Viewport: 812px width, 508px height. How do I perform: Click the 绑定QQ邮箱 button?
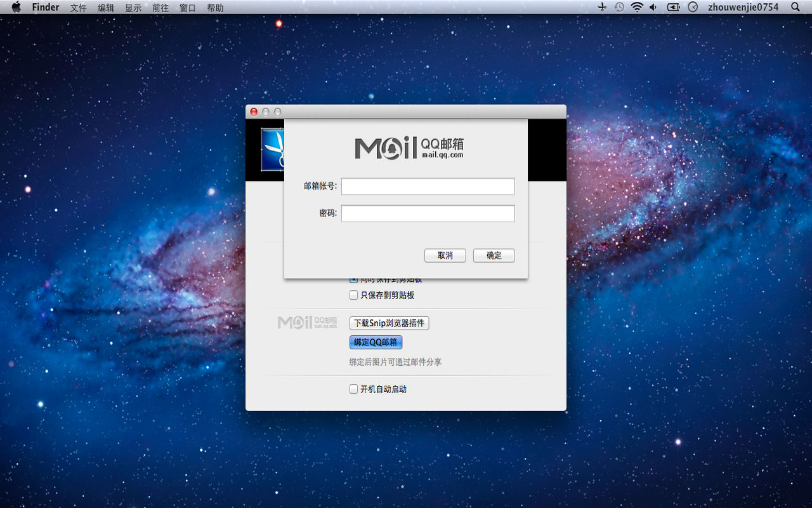376,342
